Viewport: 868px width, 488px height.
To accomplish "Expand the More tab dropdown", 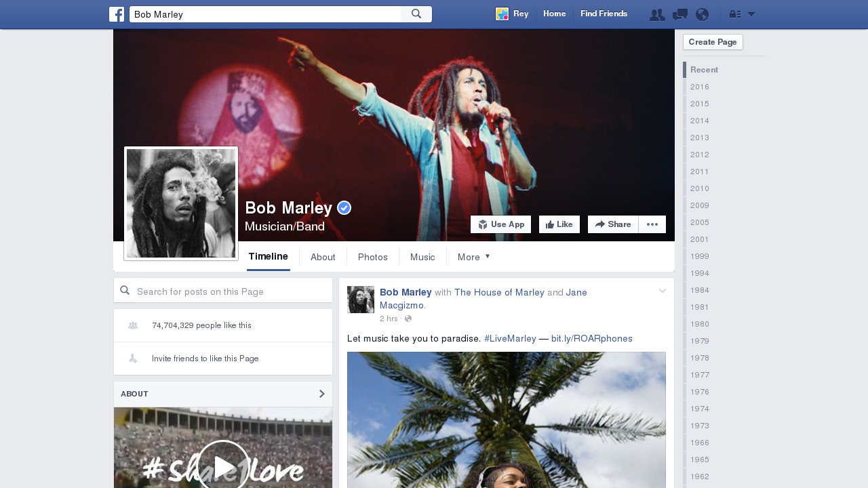I will point(474,257).
